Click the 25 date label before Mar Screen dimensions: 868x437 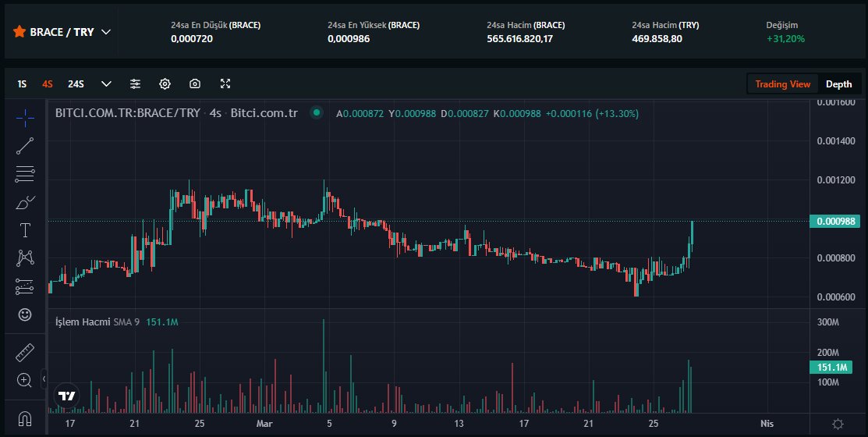[200, 424]
